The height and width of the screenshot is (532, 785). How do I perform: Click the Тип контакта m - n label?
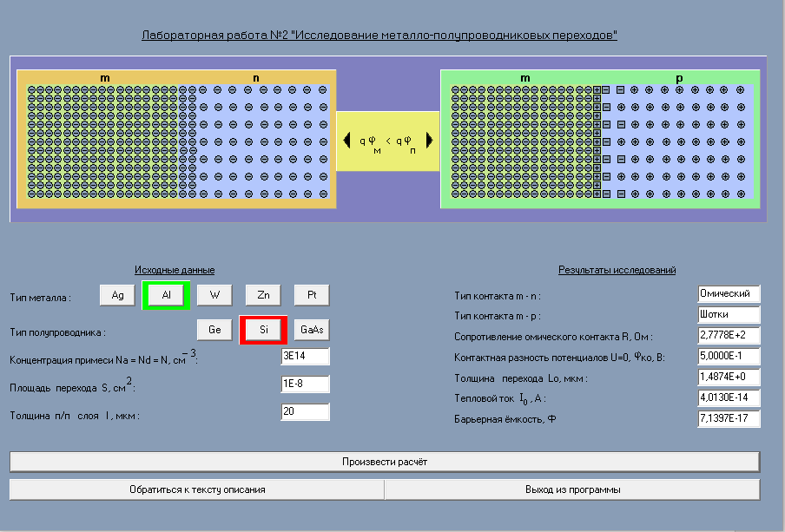[x=497, y=296]
